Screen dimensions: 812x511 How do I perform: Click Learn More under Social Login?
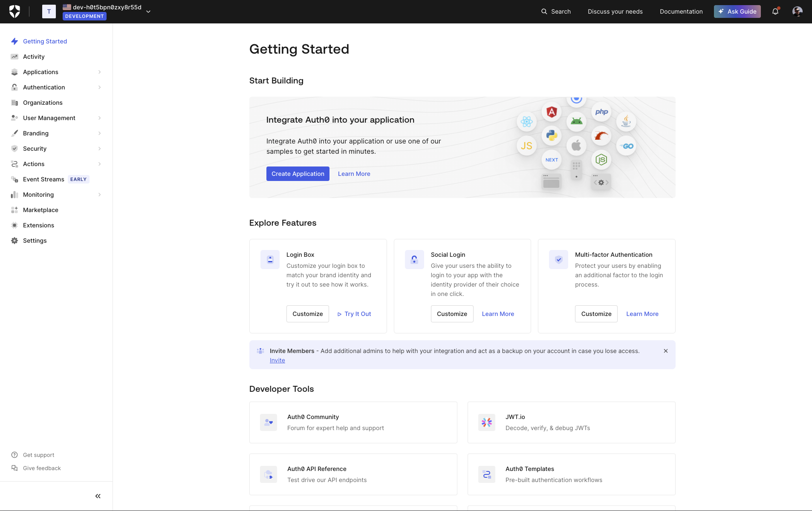pyautogui.click(x=498, y=314)
